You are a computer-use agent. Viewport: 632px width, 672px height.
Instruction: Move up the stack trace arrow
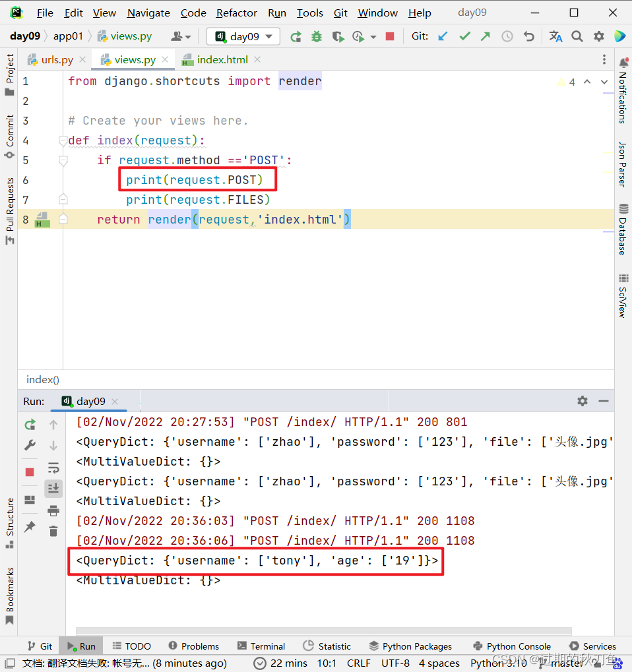pyautogui.click(x=53, y=425)
